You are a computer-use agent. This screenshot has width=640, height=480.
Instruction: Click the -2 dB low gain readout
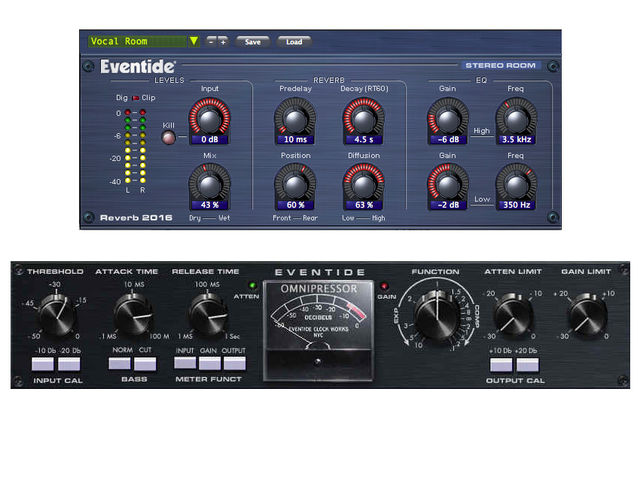click(x=448, y=205)
